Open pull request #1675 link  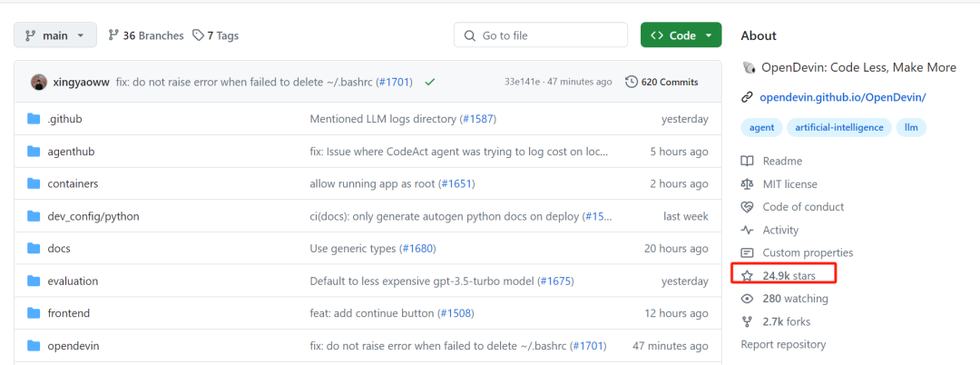click(x=556, y=281)
